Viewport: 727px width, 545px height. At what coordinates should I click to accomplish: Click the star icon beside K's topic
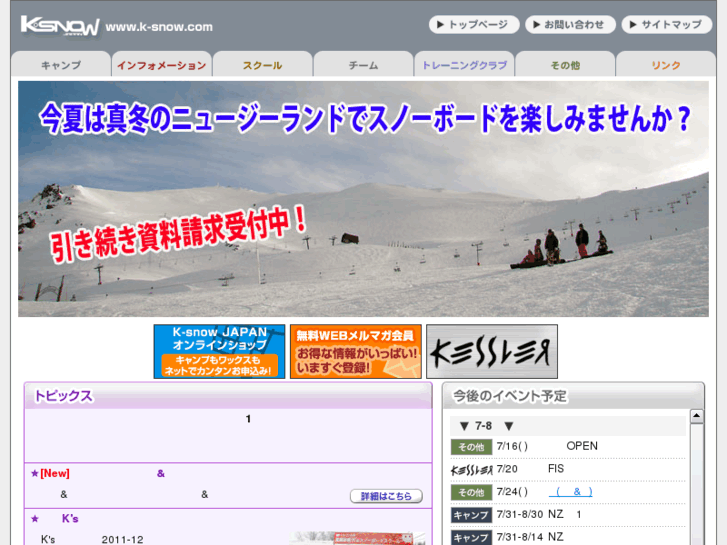(x=35, y=519)
